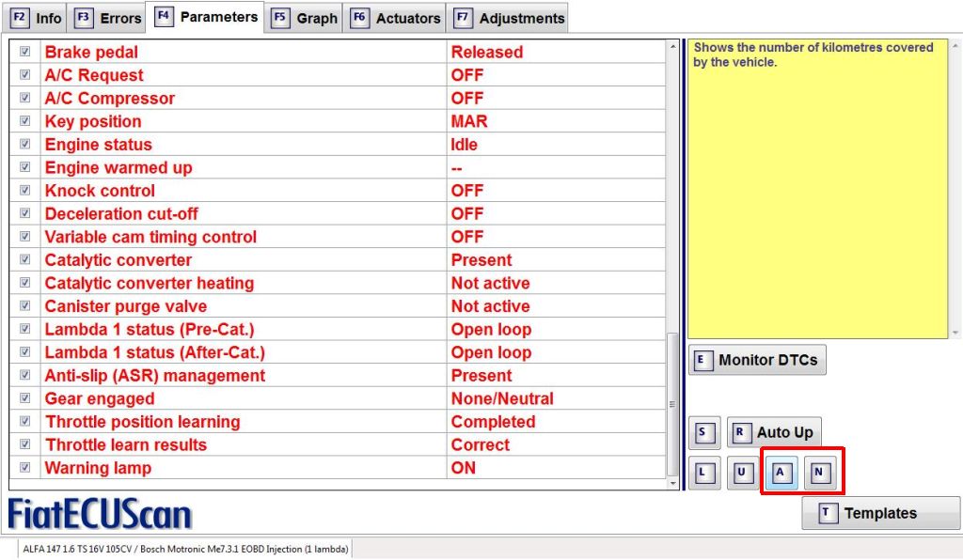Click the L key button
This screenshot has width=963, height=560.
(703, 473)
